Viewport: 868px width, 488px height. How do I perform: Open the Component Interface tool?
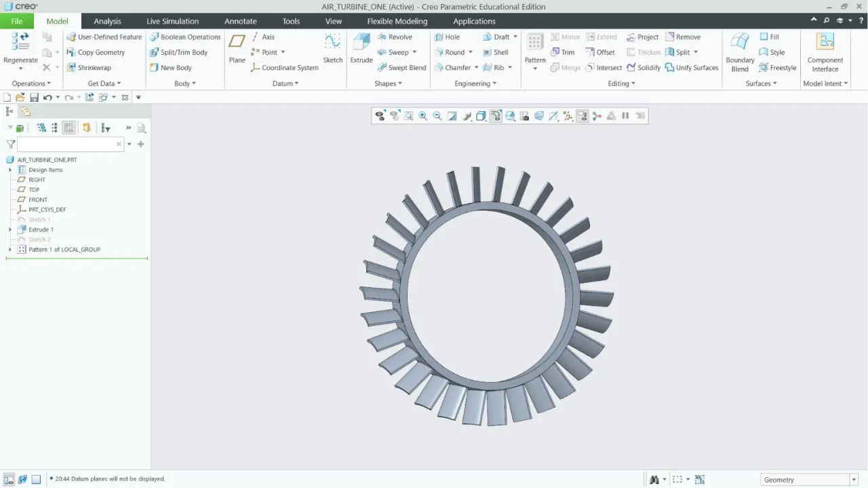click(825, 51)
